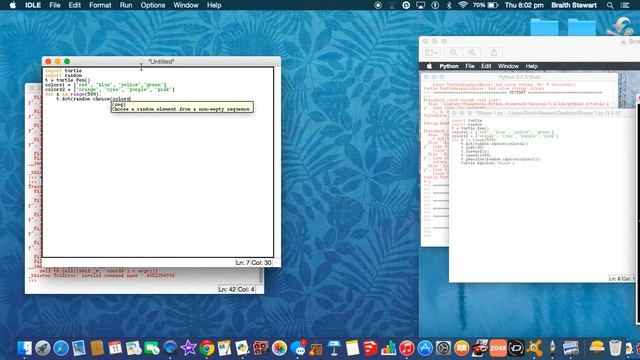Open Launchpad rocket icon in the dock
The width and height of the screenshot is (640, 360).
click(43, 348)
